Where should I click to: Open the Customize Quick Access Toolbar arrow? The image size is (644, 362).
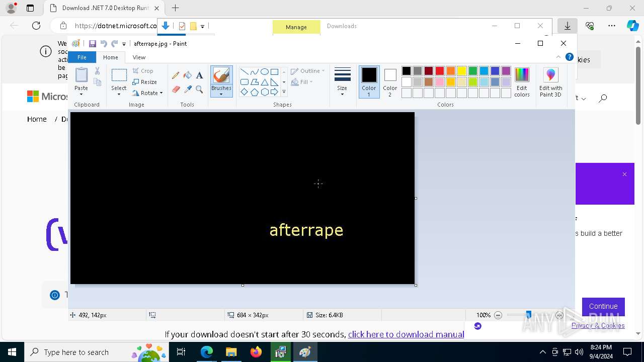(124, 44)
